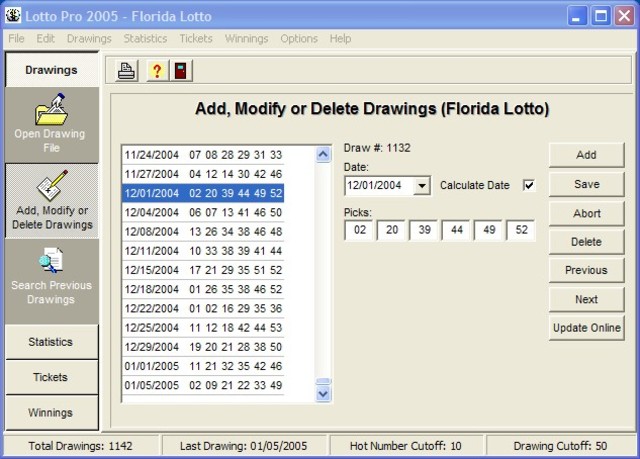Image resolution: width=640 pixels, height=459 pixels.
Task: Select the 12/29/2004 drawing row
Action: [x=203, y=347]
